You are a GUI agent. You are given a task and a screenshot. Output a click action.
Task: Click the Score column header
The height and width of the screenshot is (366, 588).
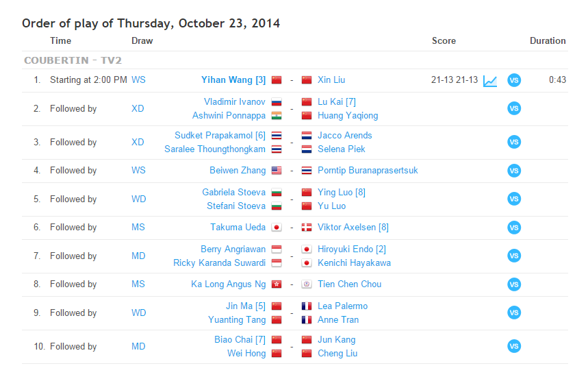(444, 41)
